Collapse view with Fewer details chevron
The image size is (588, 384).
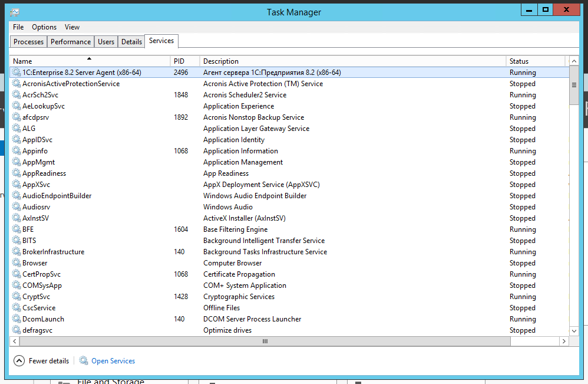[19, 361]
